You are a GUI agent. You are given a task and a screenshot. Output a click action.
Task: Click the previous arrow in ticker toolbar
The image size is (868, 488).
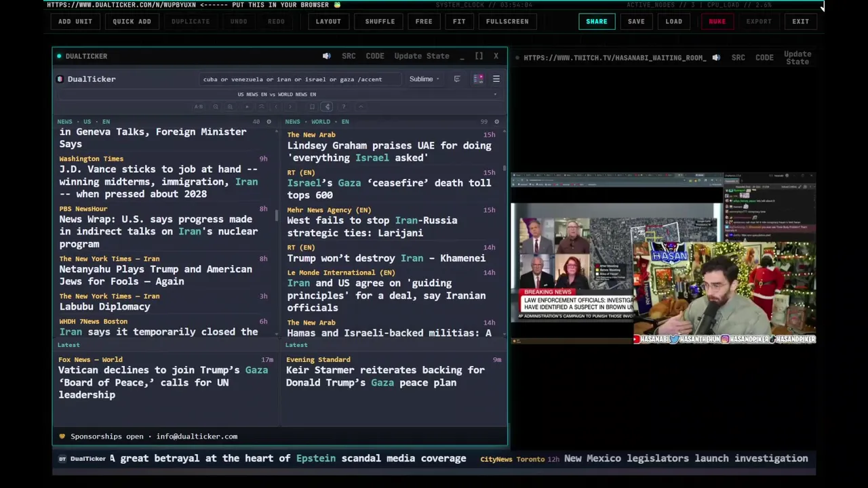[x=276, y=106]
